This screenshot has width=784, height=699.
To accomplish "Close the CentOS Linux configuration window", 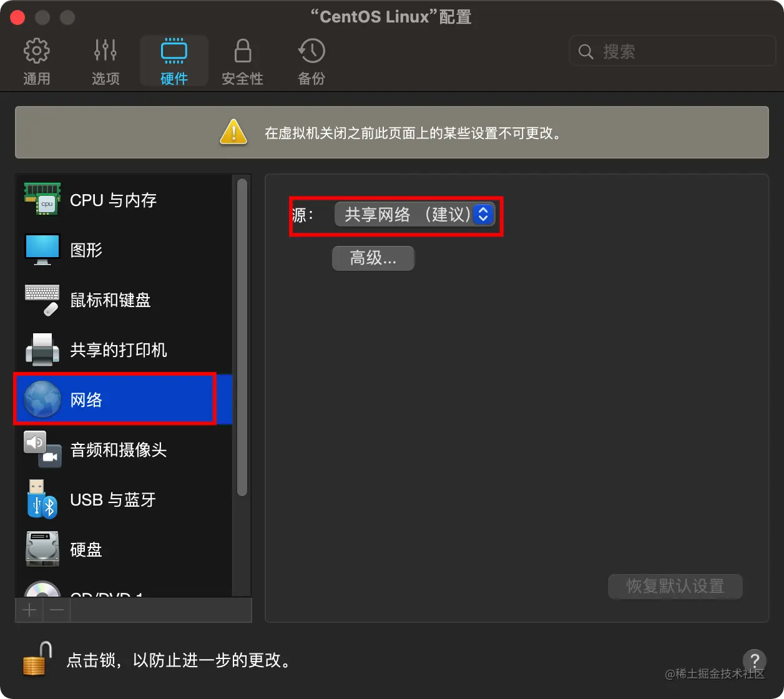I will tap(17, 17).
